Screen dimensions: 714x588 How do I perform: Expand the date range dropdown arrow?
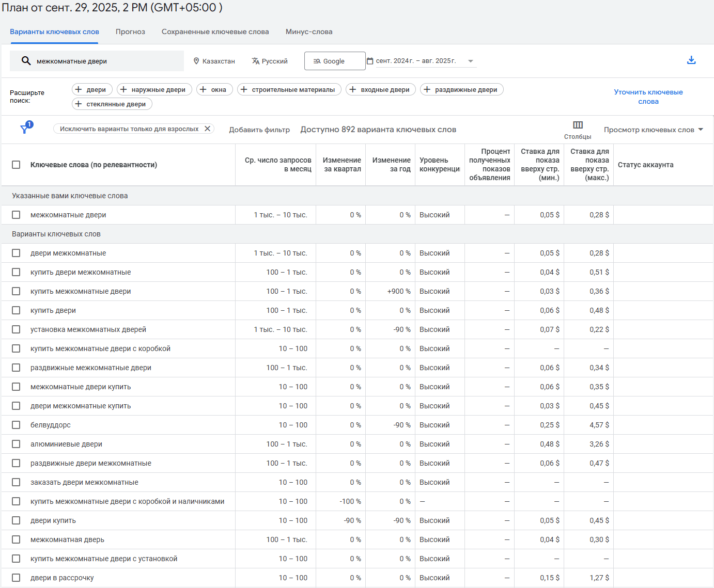[470, 61]
